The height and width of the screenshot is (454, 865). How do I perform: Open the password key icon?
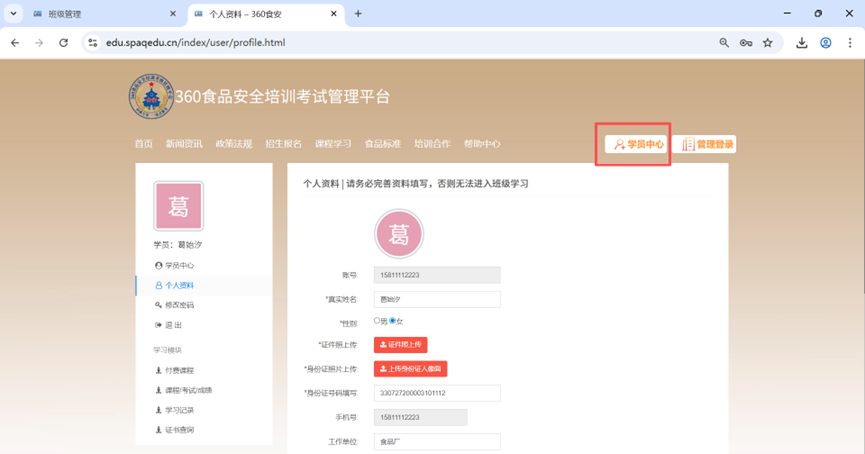pyautogui.click(x=746, y=43)
